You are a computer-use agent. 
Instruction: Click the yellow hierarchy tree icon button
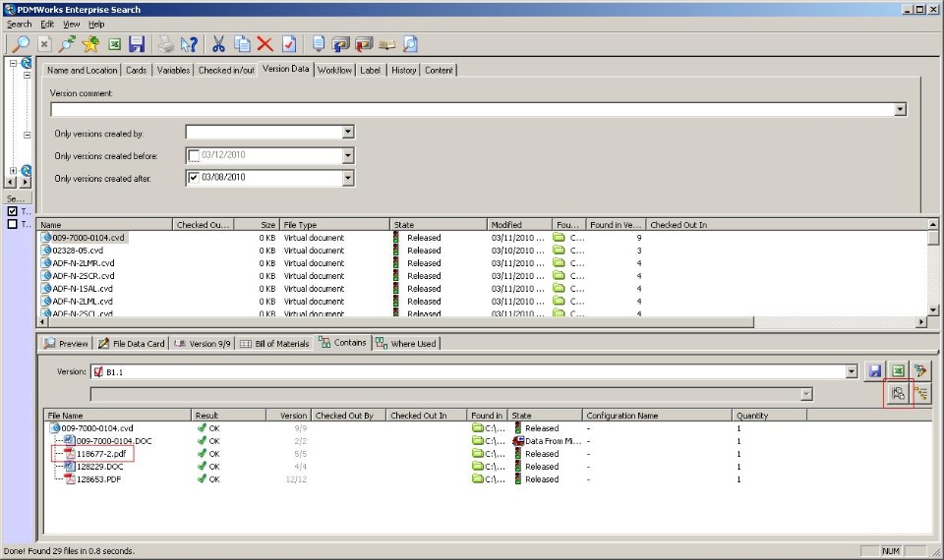[921, 394]
